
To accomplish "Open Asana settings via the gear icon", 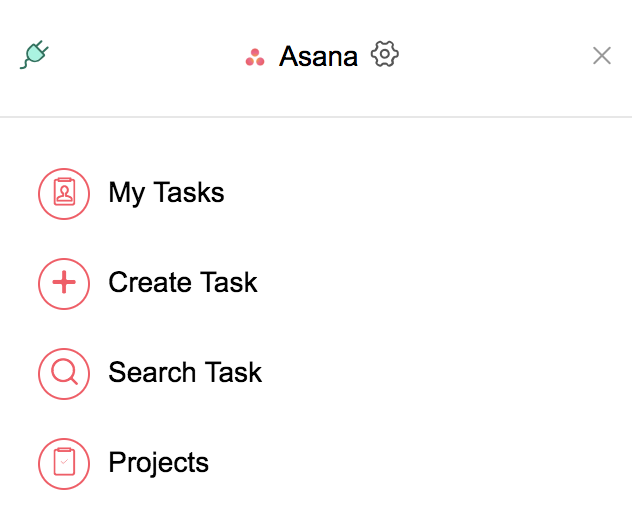I will (x=385, y=54).
